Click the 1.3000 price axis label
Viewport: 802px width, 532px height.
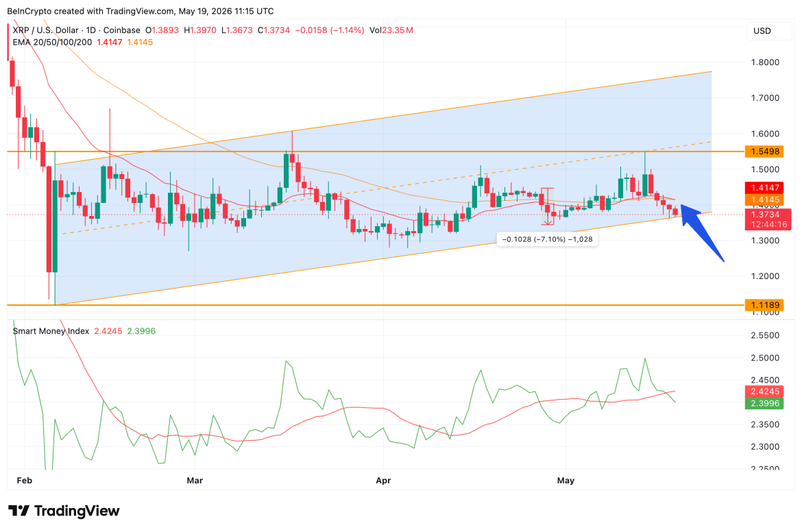tap(765, 241)
